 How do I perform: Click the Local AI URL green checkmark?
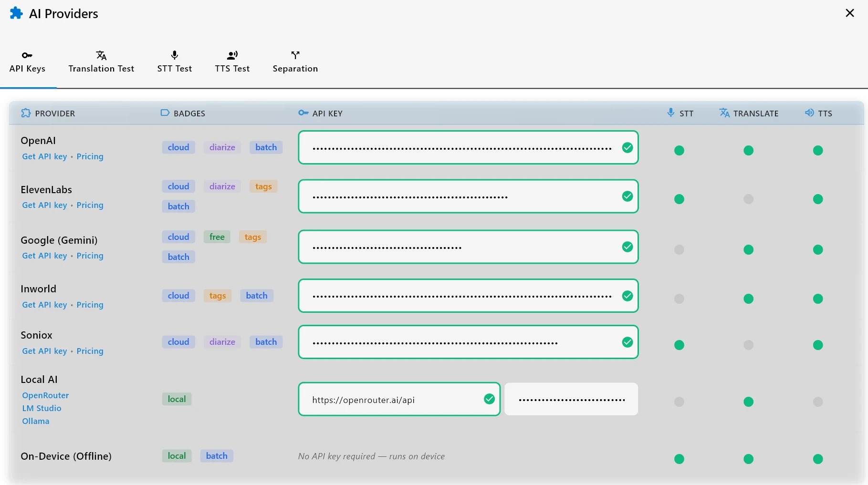click(x=489, y=399)
